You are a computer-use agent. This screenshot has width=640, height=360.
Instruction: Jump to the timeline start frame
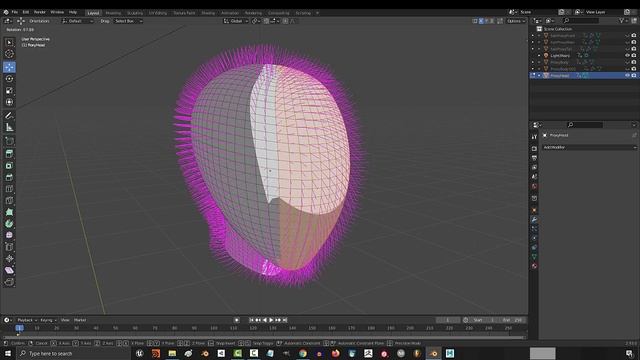click(251, 320)
